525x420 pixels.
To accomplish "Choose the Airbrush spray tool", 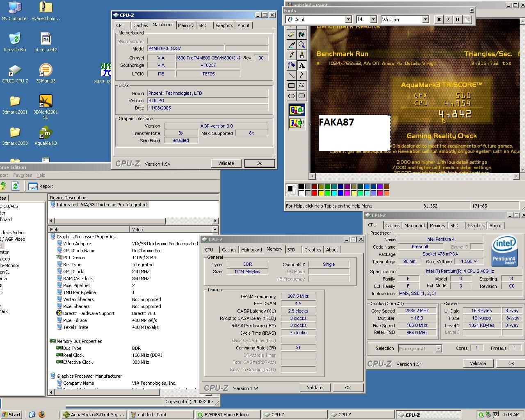I will (x=292, y=65).
